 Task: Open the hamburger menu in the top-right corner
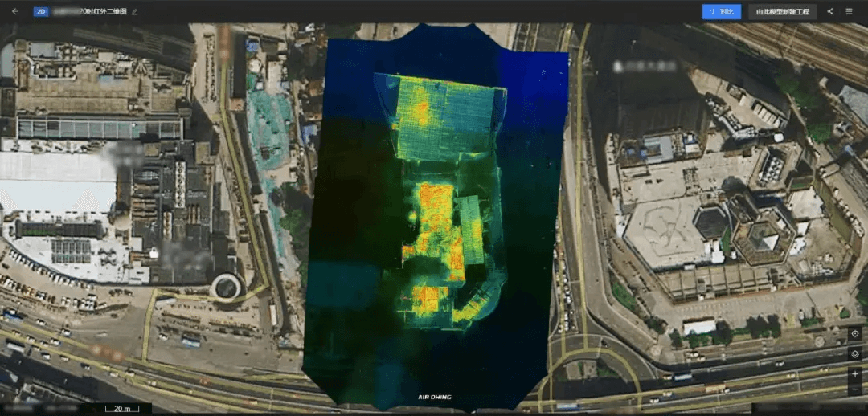coord(849,11)
